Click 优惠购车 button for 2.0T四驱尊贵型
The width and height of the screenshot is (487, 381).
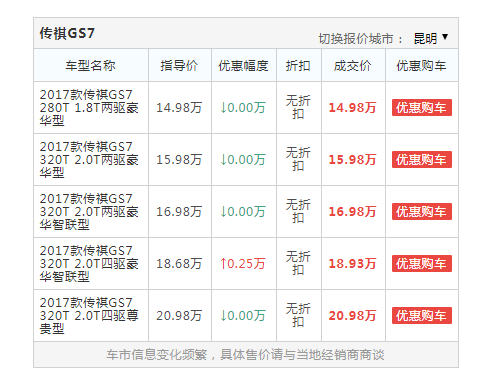point(422,315)
